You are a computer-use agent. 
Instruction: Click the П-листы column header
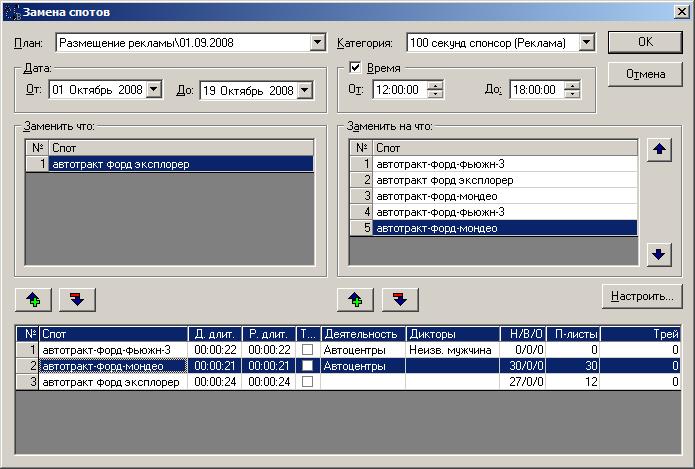(573, 334)
